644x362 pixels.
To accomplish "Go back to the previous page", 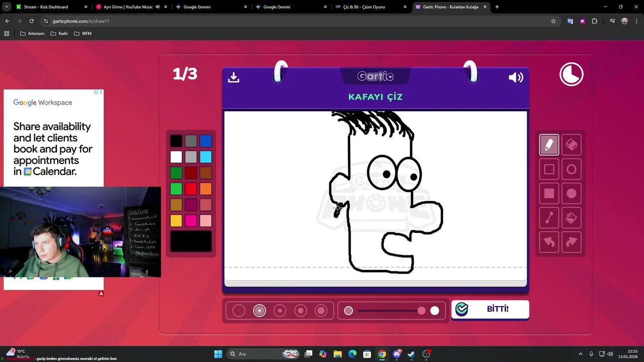I will tap(7, 21).
